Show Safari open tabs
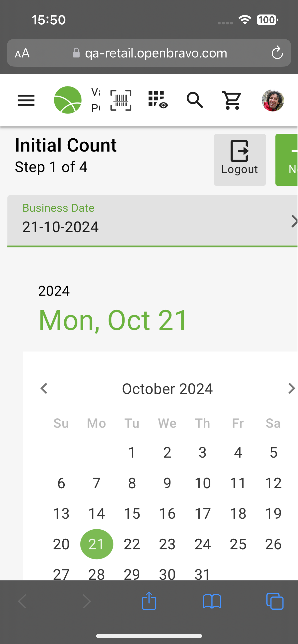The width and height of the screenshot is (298, 644). (275, 601)
